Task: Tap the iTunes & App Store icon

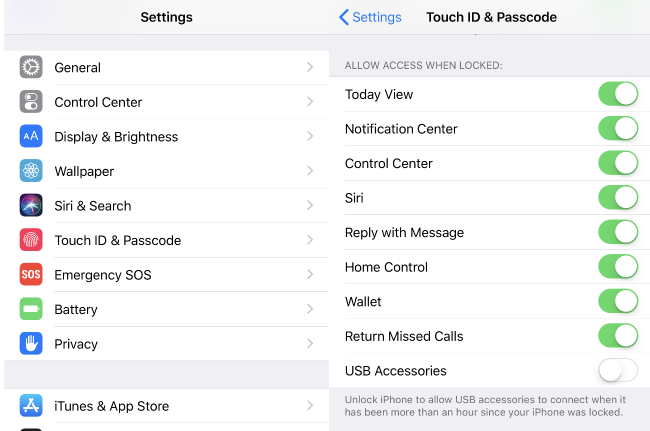Action: [31, 405]
